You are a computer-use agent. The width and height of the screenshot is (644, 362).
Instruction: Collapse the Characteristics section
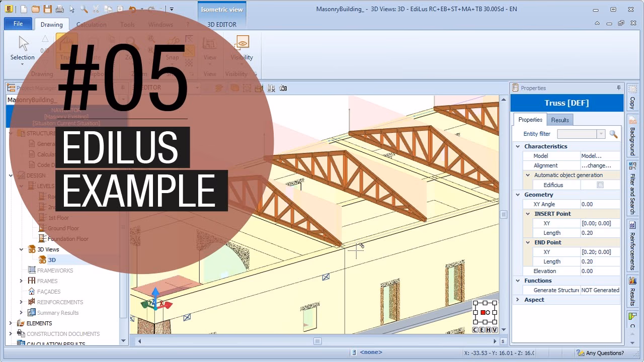pyautogui.click(x=519, y=146)
